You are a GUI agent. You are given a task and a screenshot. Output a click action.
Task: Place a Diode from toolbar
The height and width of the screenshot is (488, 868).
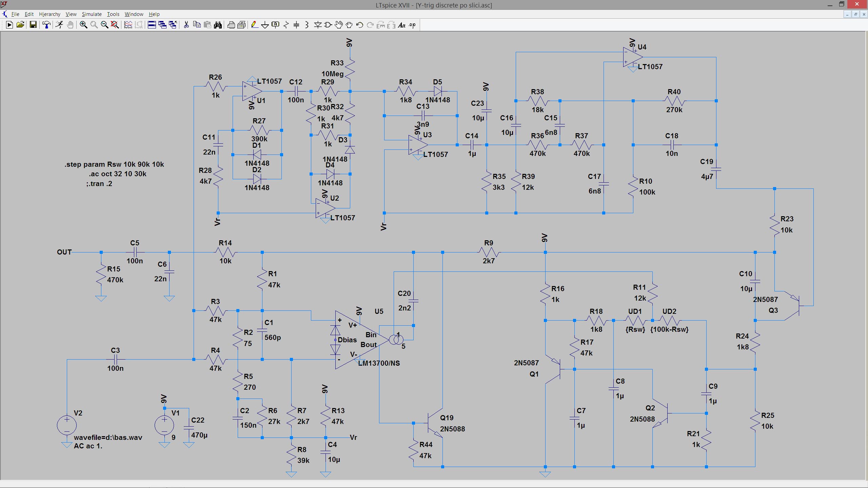[x=318, y=25]
